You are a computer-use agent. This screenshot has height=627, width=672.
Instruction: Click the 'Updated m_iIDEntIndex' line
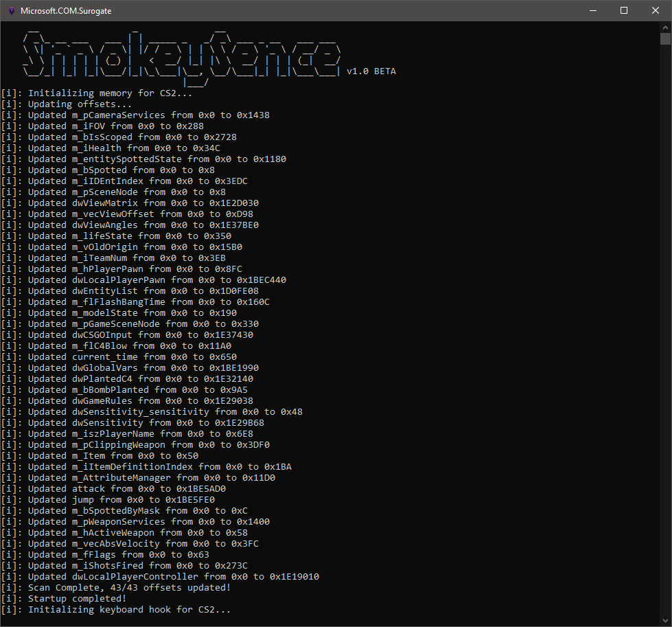point(124,181)
